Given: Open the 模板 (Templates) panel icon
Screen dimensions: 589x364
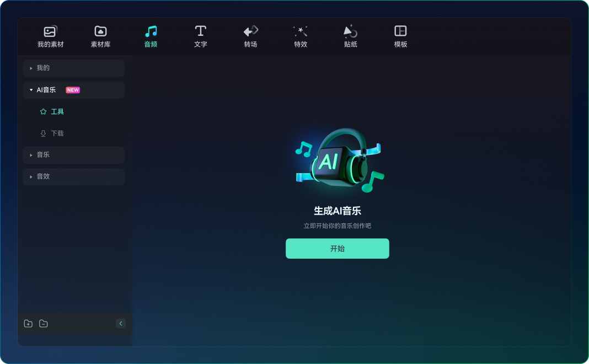Looking at the screenshot, I should tap(400, 36).
